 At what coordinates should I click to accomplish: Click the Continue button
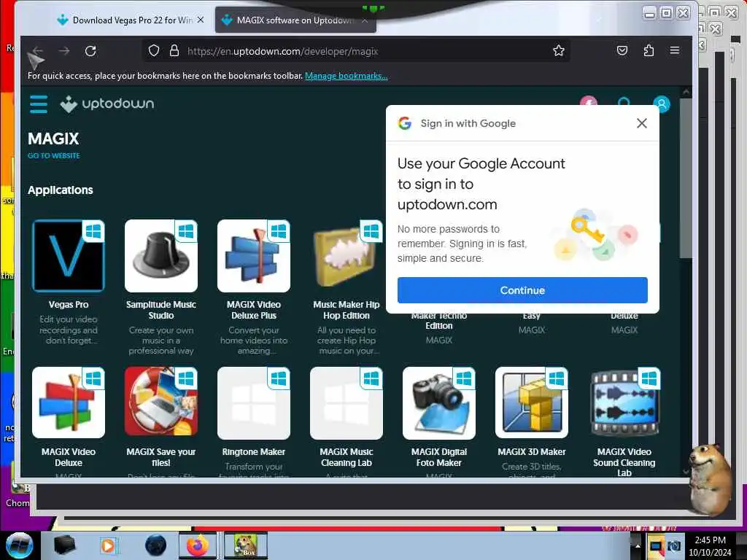522,290
